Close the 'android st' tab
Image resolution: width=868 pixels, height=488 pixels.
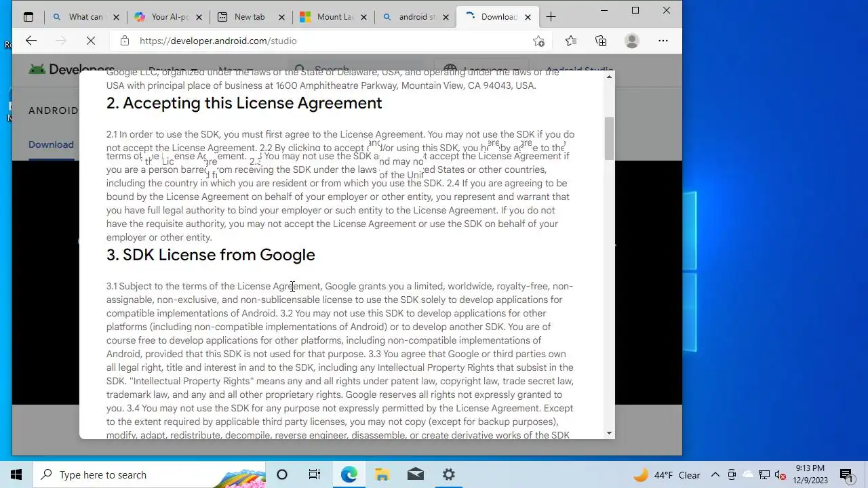pyautogui.click(x=446, y=17)
